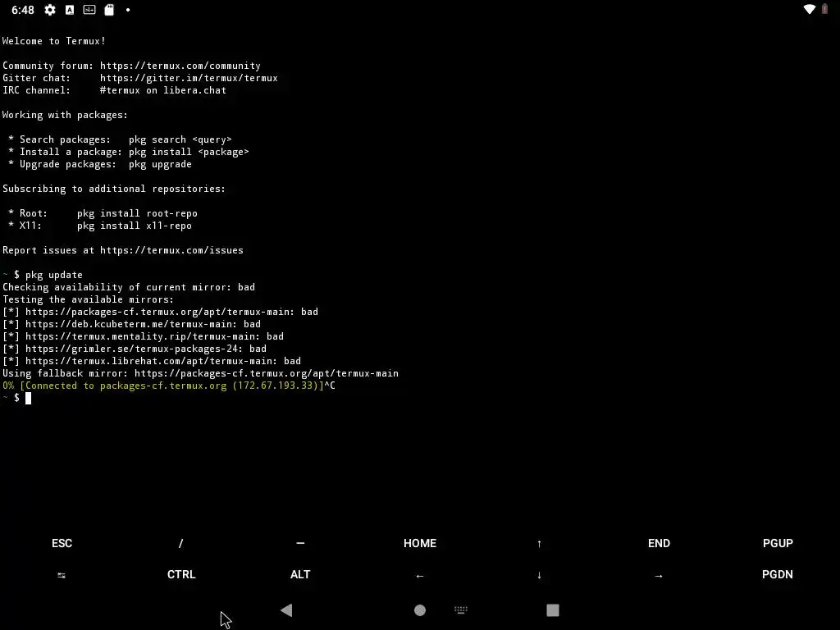Tap the down arrow extra key
The width and height of the screenshot is (840, 630).
point(539,575)
